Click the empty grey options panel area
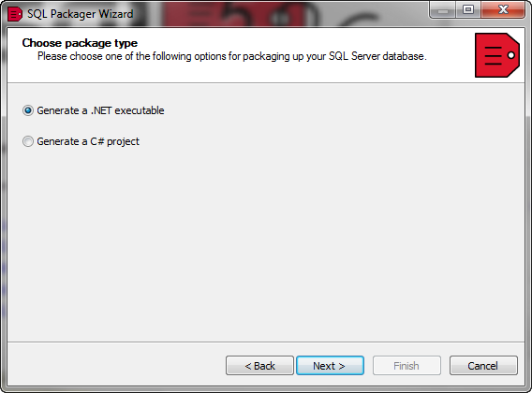Image resolution: width=532 pixels, height=393 pixels. click(266, 238)
